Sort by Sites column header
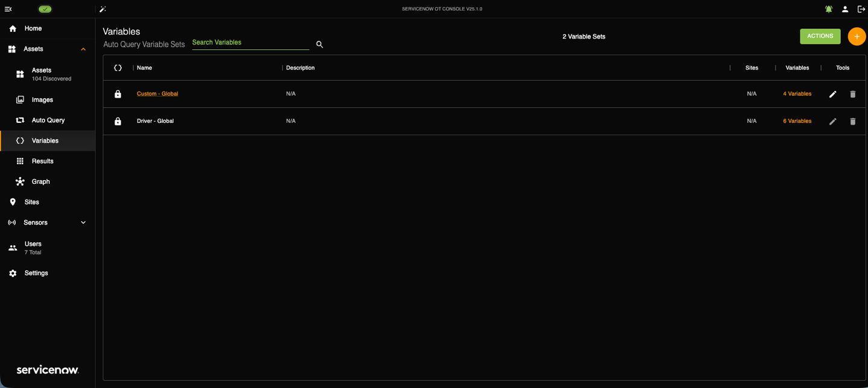Viewport: 868px width, 388px height. [752, 68]
